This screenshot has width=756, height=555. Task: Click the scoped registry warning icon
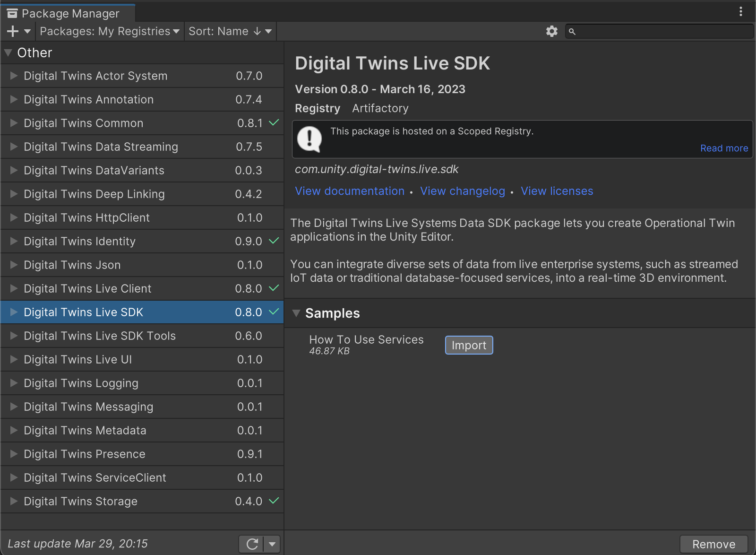point(309,139)
